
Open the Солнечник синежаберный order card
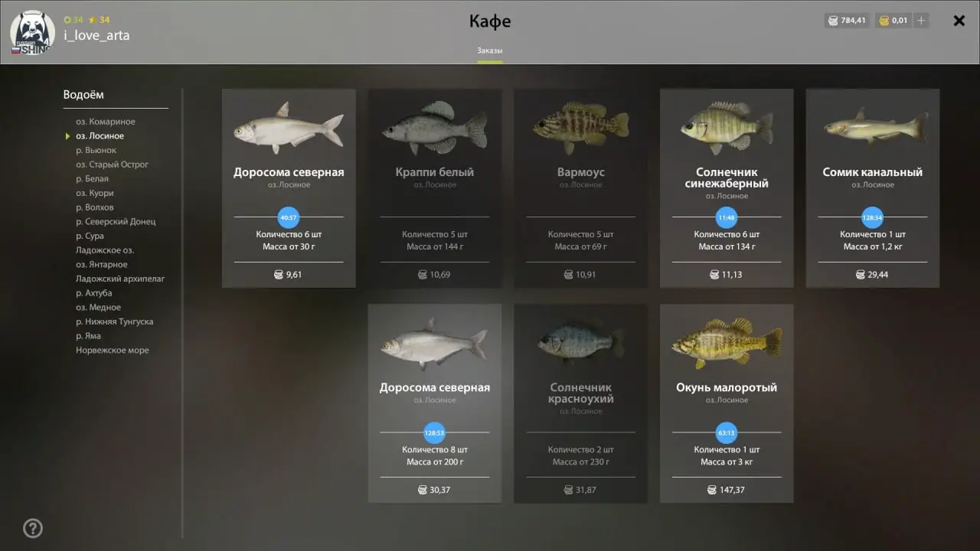coord(727,188)
